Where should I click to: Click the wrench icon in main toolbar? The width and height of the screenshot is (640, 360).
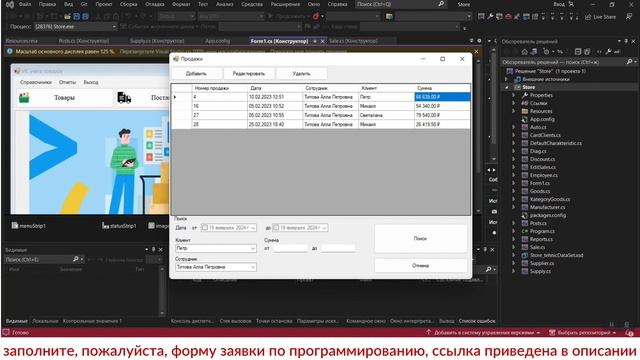click(x=490, y=17)
